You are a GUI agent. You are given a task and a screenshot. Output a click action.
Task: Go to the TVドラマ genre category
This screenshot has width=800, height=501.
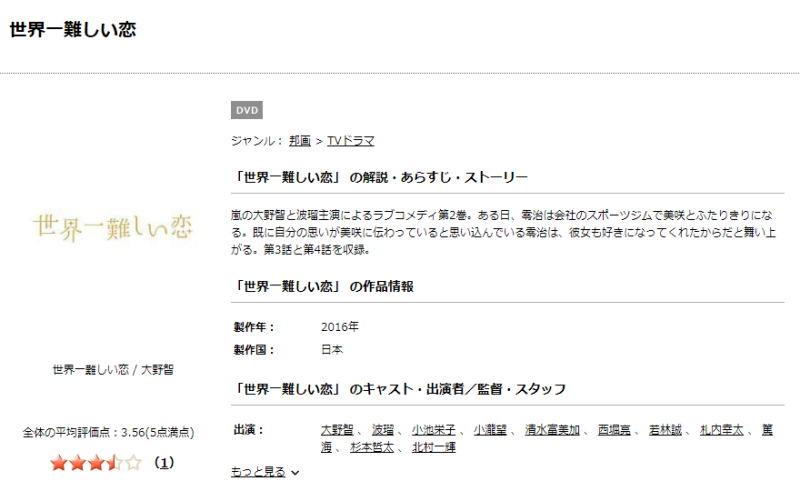(x=351, y=141)
